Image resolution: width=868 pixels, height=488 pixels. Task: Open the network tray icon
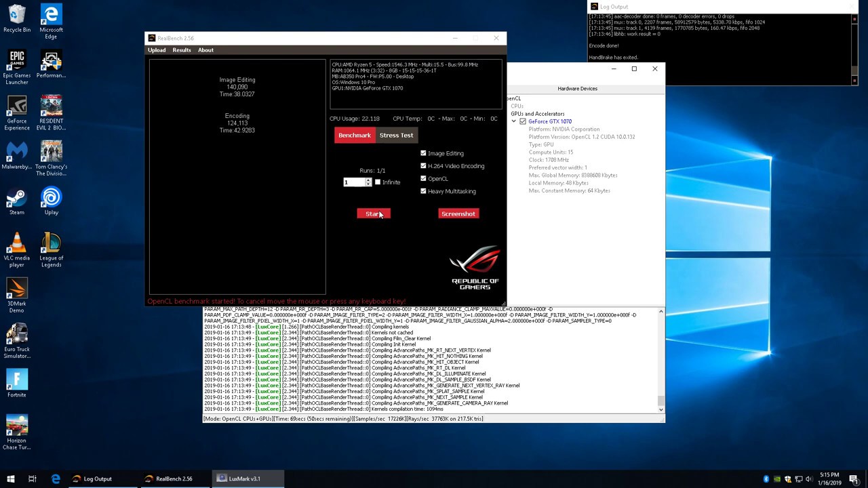coord(799,479)
